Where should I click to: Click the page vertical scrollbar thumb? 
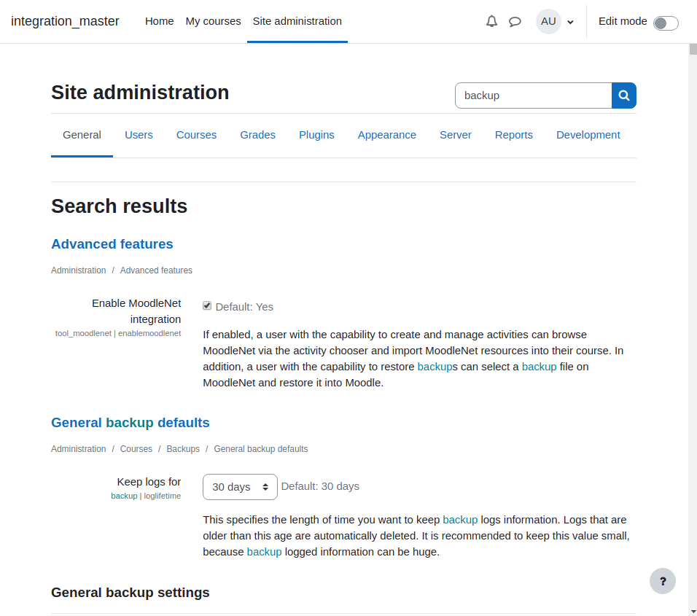693,49
